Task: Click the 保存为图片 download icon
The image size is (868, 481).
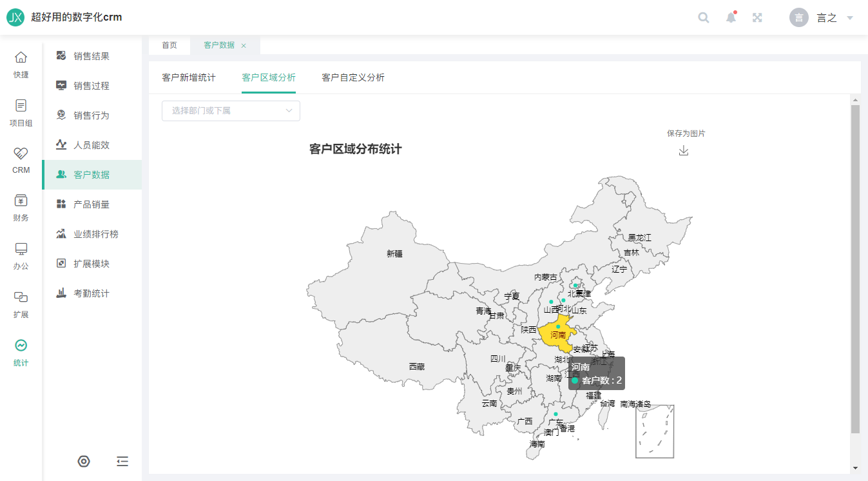Action: 684,150
